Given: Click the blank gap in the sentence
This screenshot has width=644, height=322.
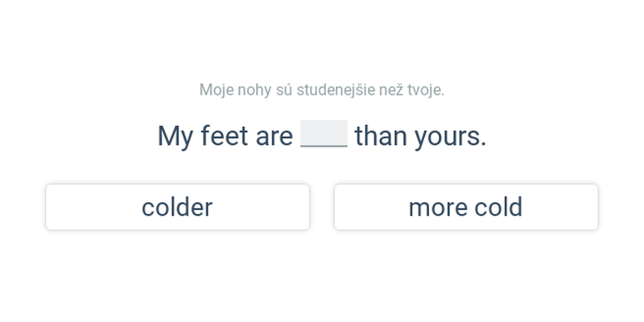Looking at the screenshot, I should tap(324, 134).
